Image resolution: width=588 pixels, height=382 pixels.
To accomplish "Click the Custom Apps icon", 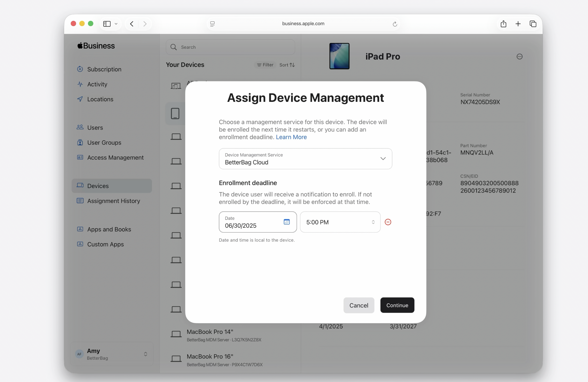I will point(80,244).
